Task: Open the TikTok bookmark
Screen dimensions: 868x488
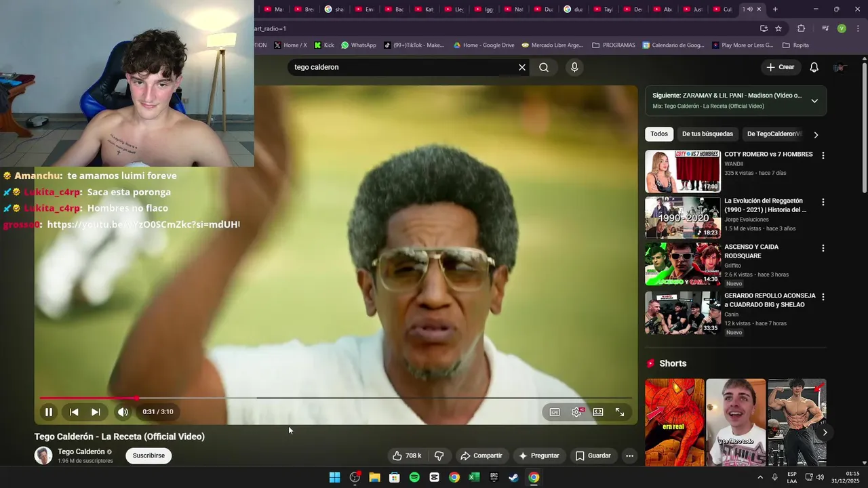Action: 414,45
